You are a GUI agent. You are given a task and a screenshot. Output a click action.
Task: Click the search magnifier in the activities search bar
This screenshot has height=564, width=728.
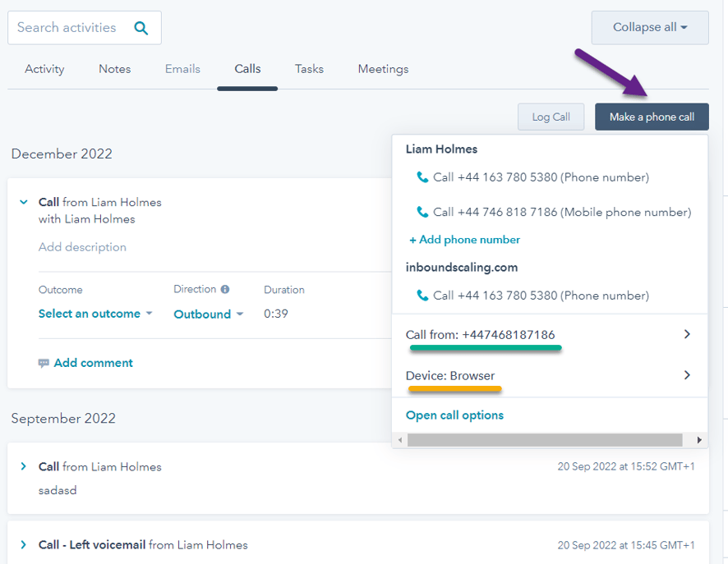141,27
